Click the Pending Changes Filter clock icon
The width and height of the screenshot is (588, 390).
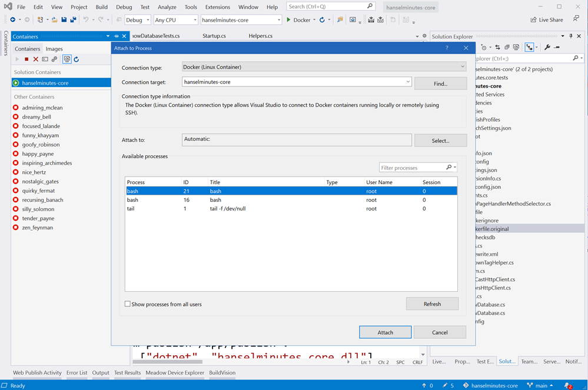[x=484, y=47]
